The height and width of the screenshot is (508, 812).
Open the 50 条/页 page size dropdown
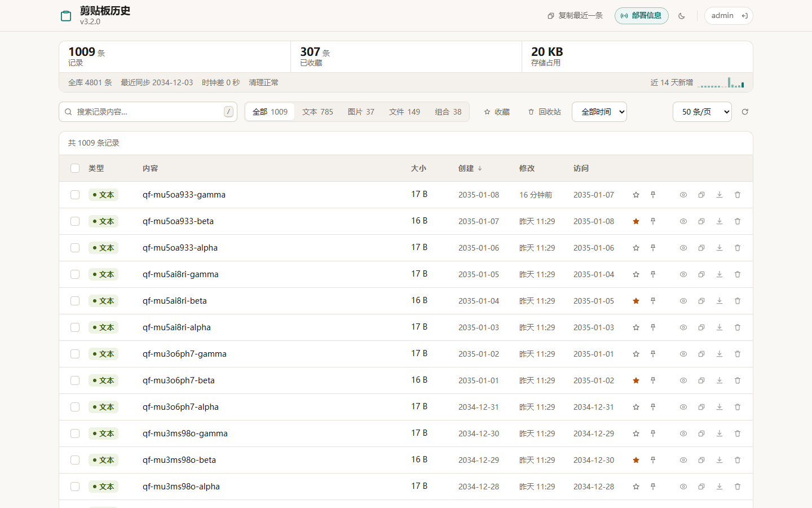pyautogui.click(x=702, y=112)
